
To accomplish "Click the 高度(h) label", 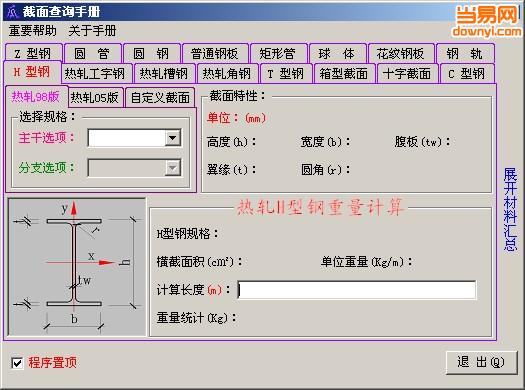I will pyautogui.click(x=231, y=142).
